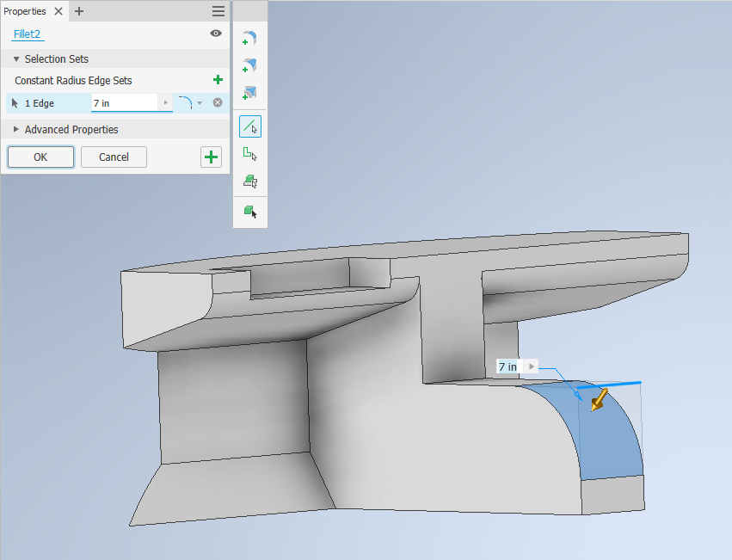The image size is (732, 560).
Task: Open fillet continuity type dropdown
Action: coord(200,102)
